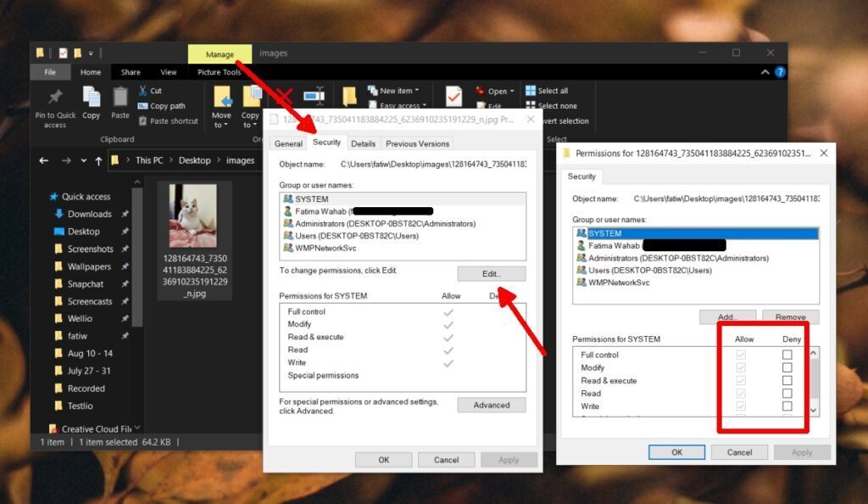Open Advanced security settings
868x504 pixels.
[492, 405]
